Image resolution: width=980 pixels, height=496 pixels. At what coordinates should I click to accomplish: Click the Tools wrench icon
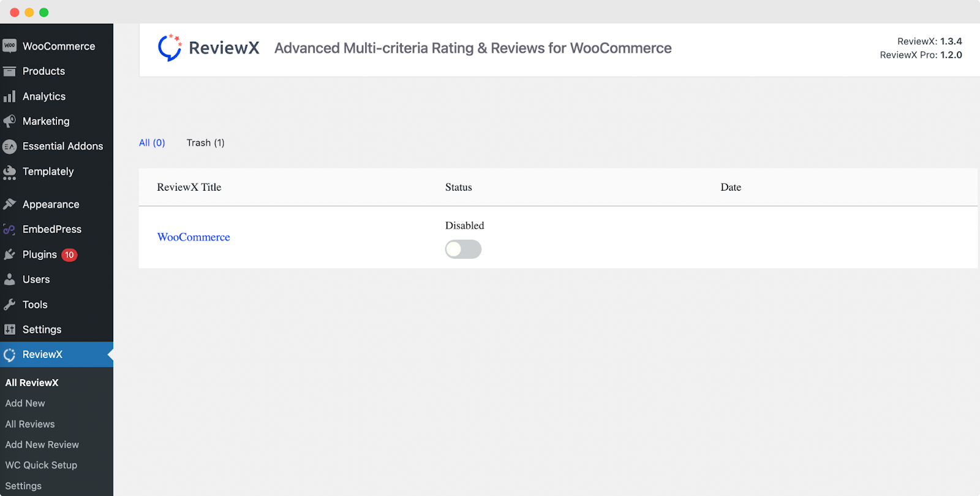pyautogui.click(x=9, y=305)
